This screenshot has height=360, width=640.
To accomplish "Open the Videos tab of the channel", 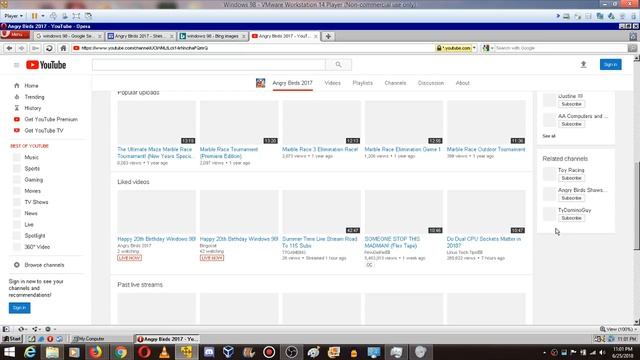I will pos(332,83).
